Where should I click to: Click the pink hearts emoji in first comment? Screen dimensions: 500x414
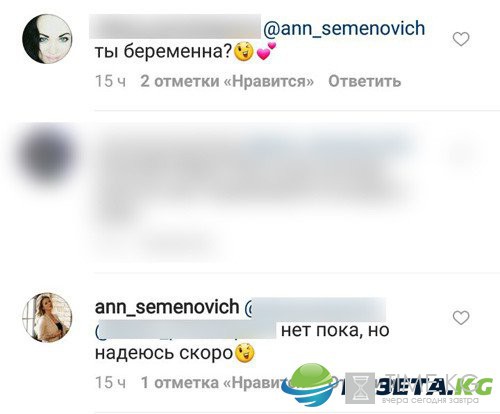266,51
